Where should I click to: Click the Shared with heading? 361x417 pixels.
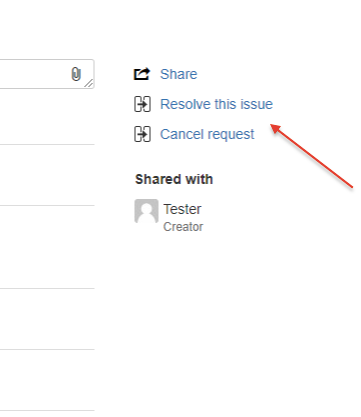(x=174, y=179)
